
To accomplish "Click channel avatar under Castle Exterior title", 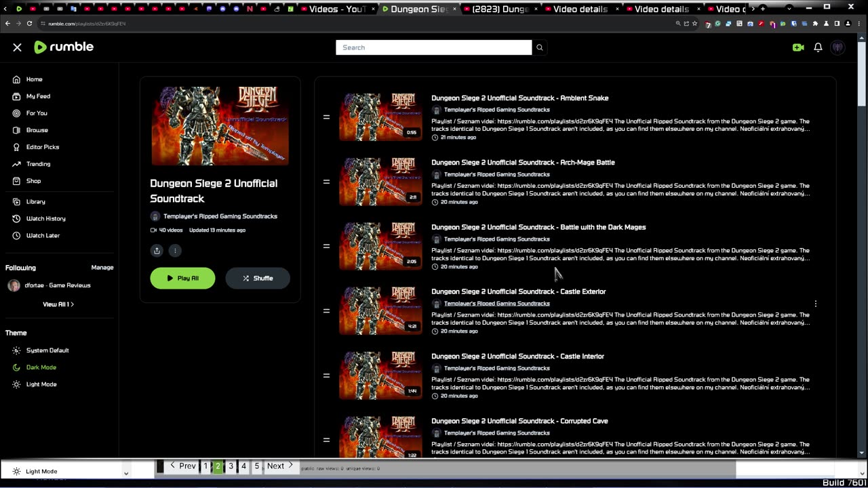I will (x=436, y=304).
